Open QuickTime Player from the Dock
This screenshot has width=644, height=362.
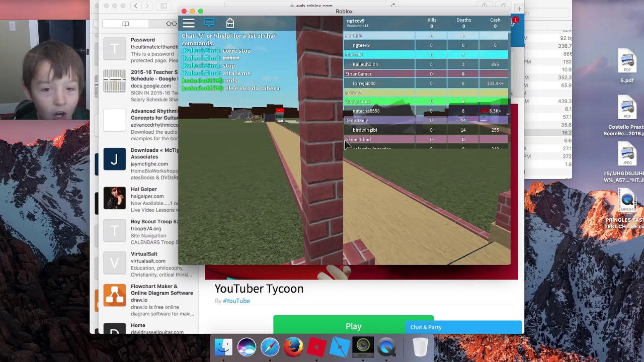click(x=386, y=347)
